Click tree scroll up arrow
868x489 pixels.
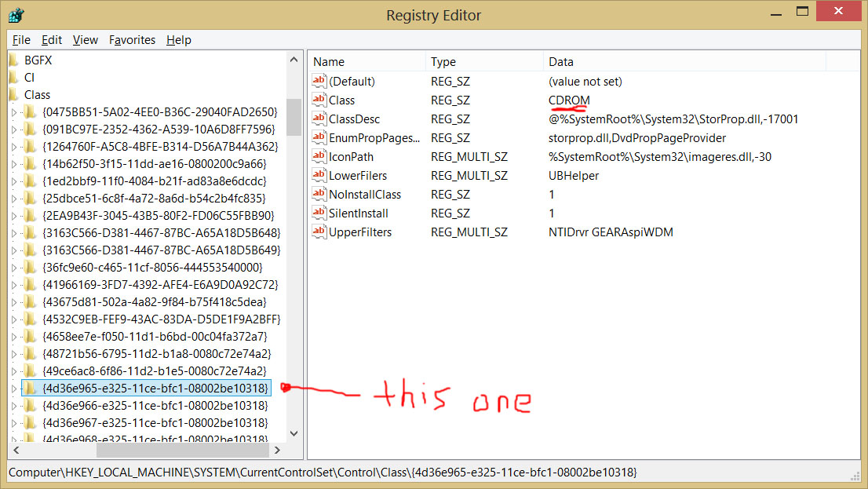click(294, 59)
